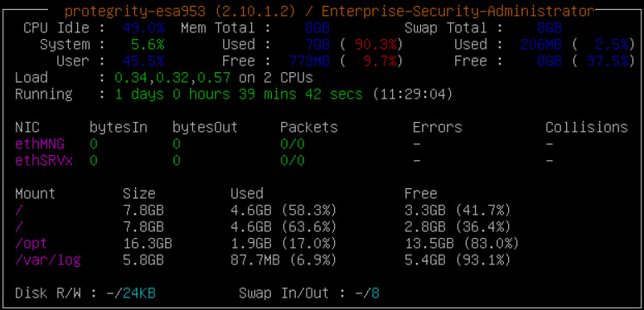Click the Packets column header
644x310 pixels.
click(309, 128)
